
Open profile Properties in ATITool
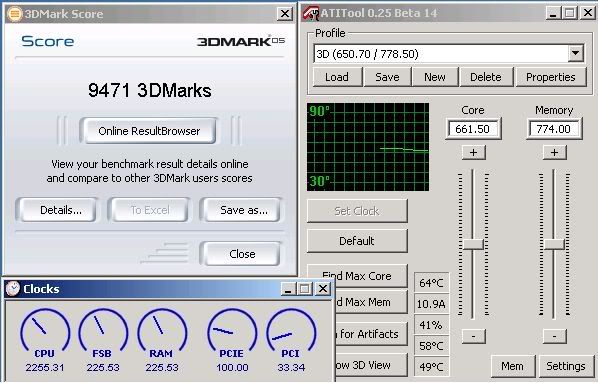(551, 77)
